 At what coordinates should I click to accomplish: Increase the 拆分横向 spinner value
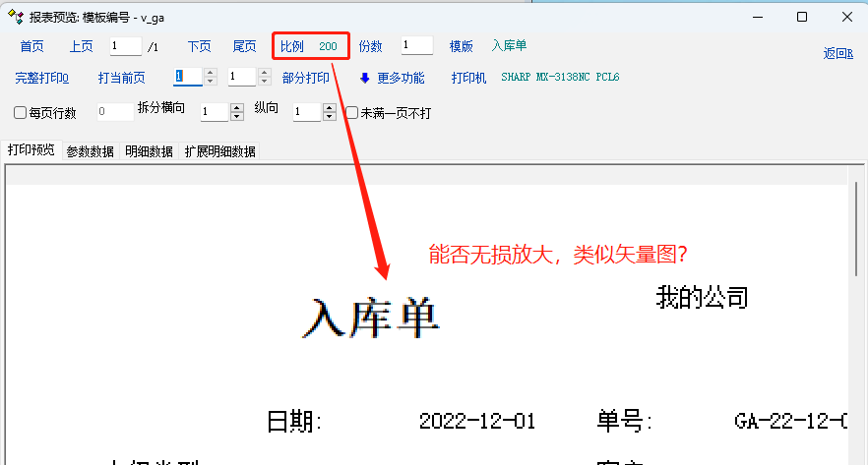click(x=236, y=107)
